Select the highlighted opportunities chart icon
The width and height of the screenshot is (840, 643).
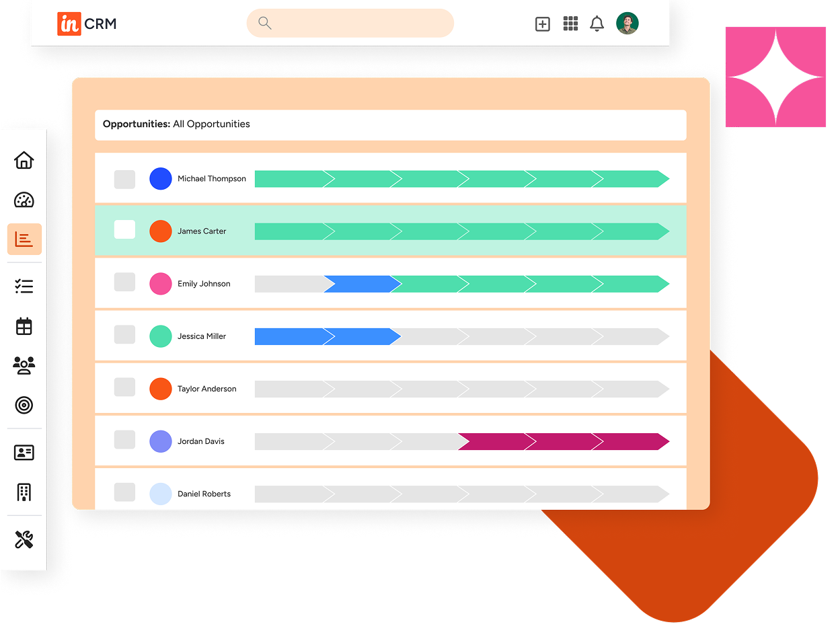[24, 239]
